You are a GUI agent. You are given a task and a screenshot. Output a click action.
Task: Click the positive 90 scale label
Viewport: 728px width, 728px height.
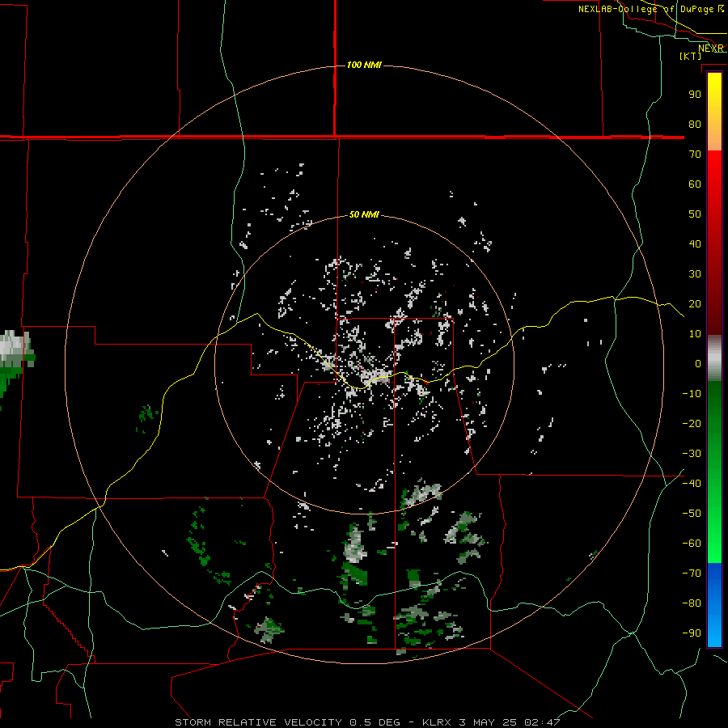pos(695,95)
